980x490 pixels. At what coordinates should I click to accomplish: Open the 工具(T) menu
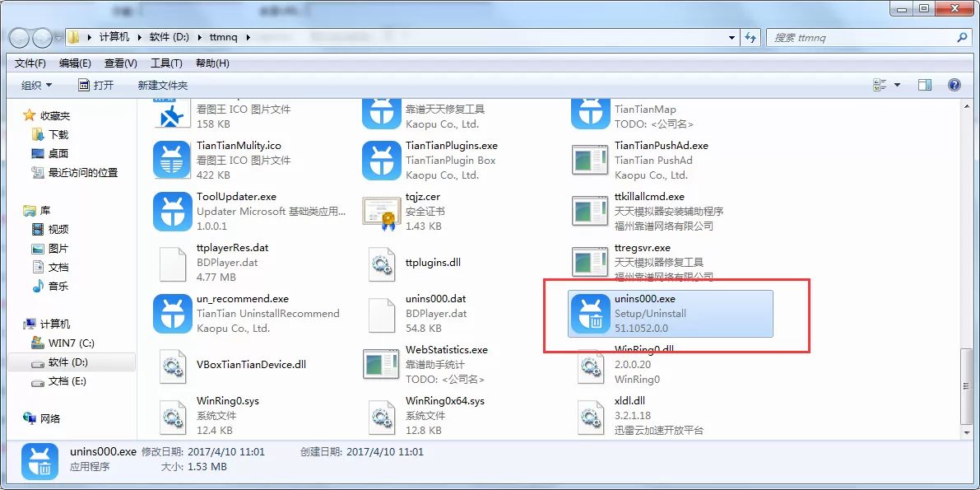pyautogui.click(x=166, y=63)
